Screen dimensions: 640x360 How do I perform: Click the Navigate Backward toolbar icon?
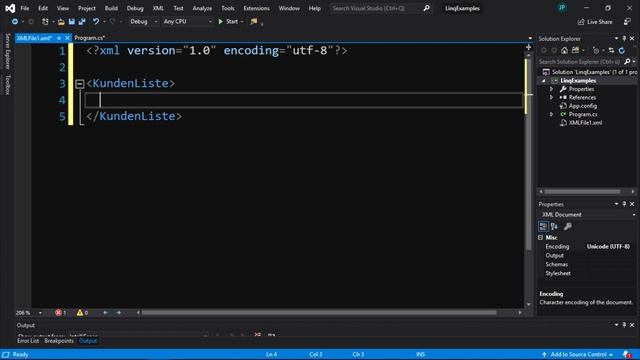pyautogui.click(x=15, y=22)
